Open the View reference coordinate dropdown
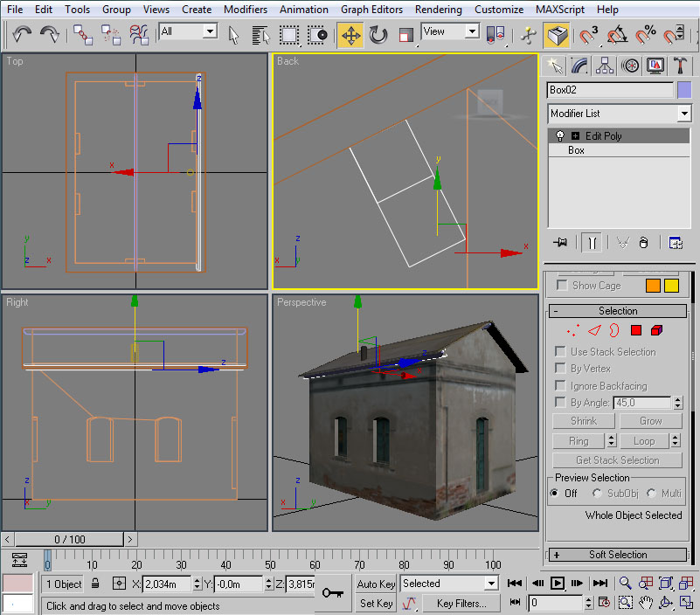The height and width of the screenshot is (615, 700). tap(472, 31)
